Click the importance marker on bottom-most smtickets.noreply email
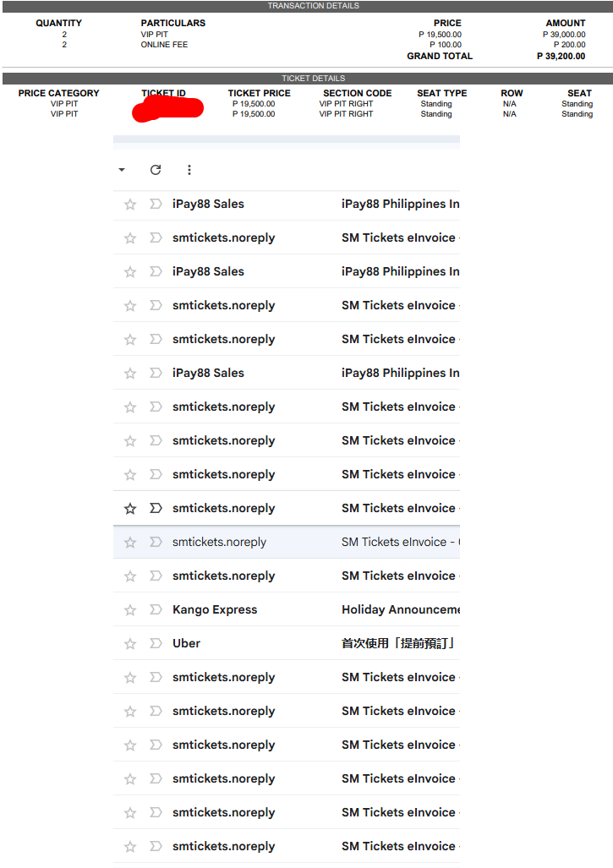The image size is (613, 868). [x=156, y=847]
